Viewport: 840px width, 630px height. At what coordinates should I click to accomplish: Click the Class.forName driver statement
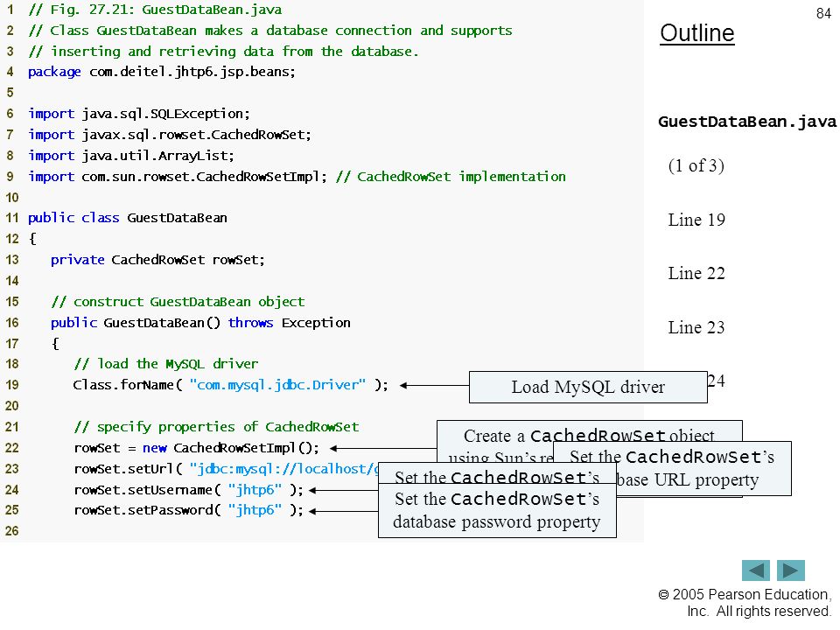(x=230, y=385)
